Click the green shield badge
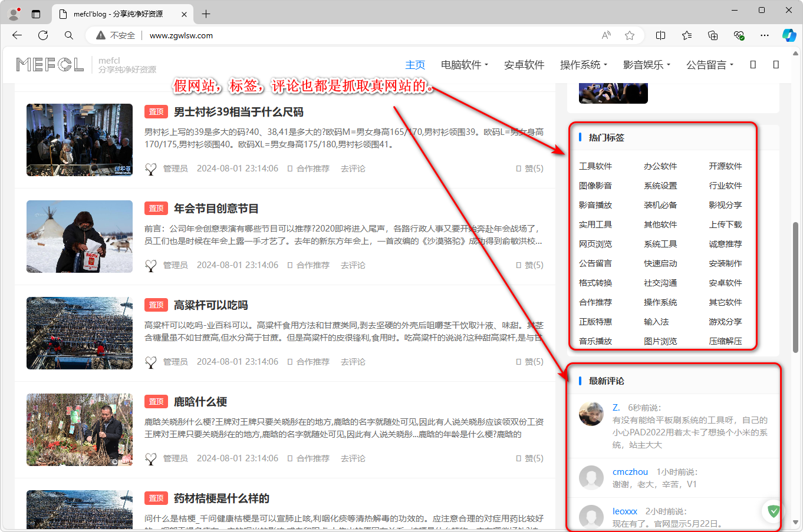The width and height of the screenshot is (803, 532). click(x=774, y=511)
